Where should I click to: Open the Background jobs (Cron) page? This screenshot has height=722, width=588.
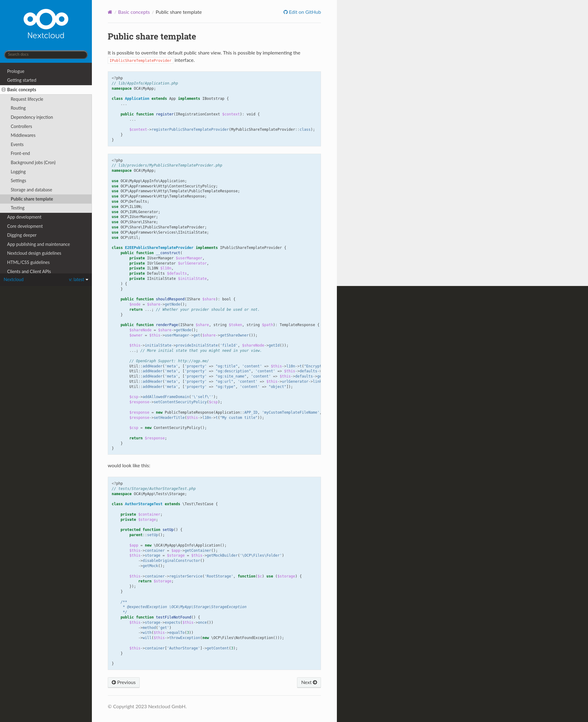(x=33, y=163)
